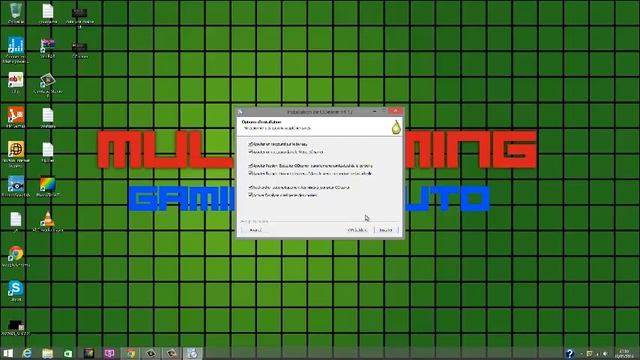Click the installer icon in the taskbar
Screen dimensions: 640x360
192,353
